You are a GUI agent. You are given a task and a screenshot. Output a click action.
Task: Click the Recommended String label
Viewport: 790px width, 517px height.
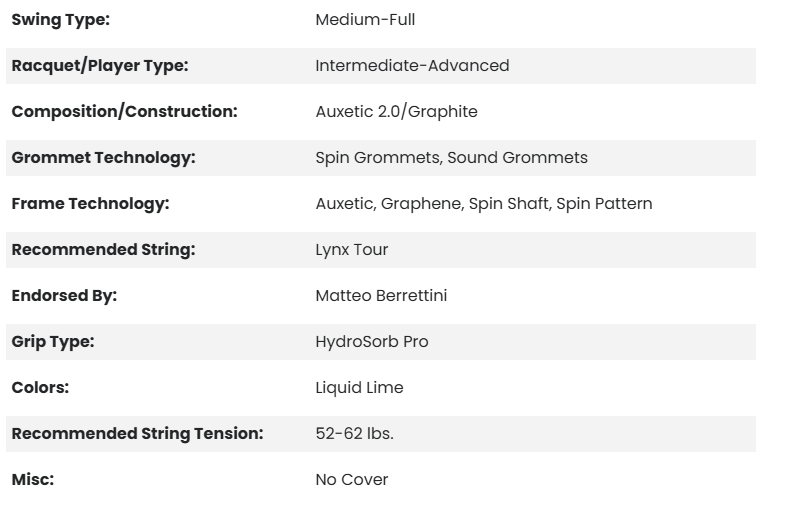[103, 250]
